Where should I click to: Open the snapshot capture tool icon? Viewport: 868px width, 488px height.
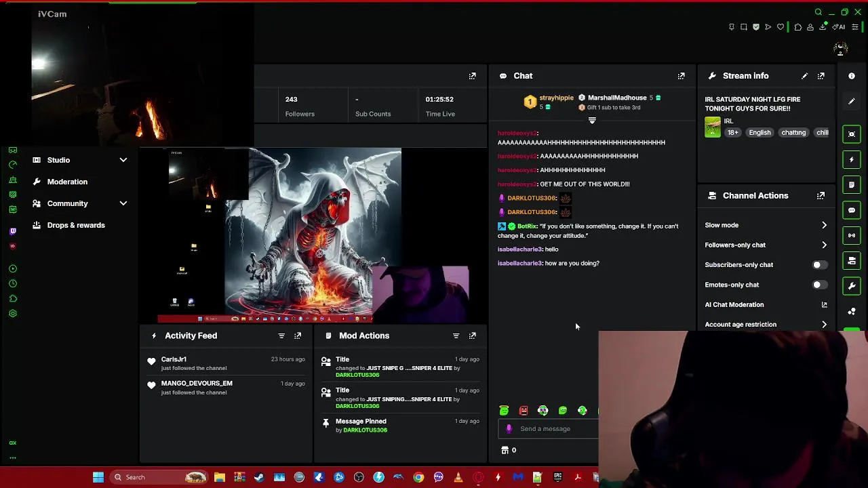[x=744, y=27]
